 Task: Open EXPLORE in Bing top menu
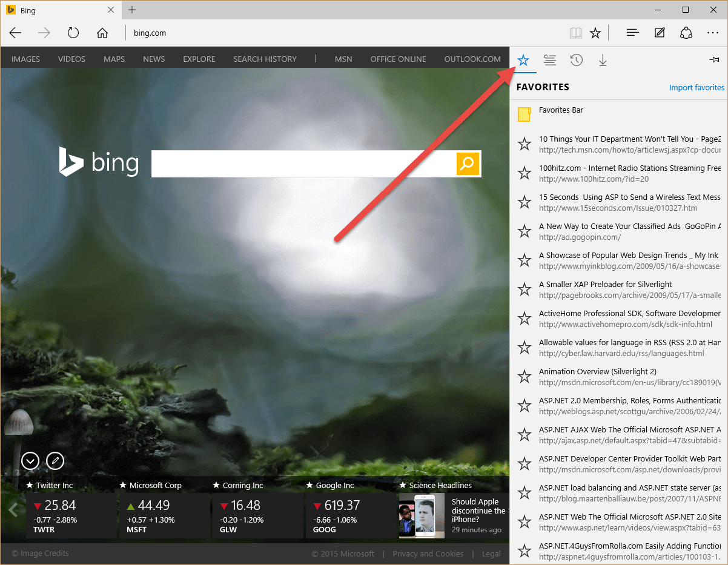coord(199,59)
